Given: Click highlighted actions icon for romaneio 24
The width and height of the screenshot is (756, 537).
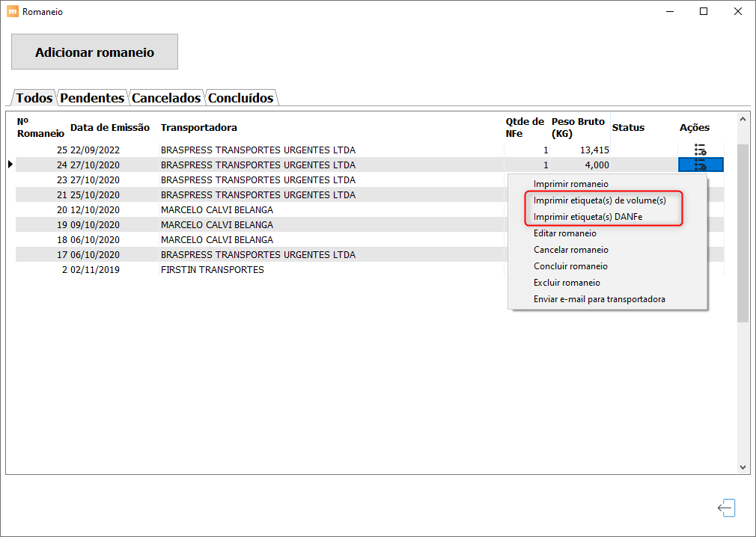Looking at the screenshot, I should (x=701, y=165).
